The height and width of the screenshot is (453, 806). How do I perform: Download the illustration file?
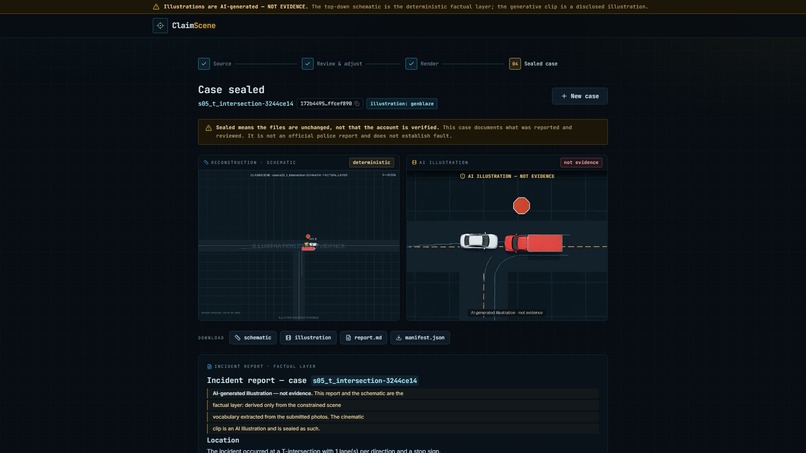[308, 338]
